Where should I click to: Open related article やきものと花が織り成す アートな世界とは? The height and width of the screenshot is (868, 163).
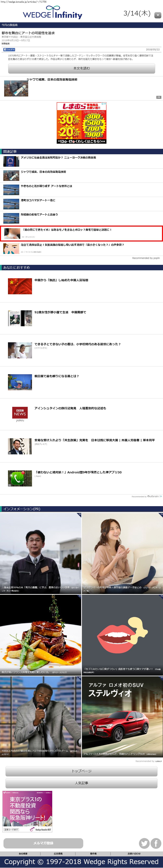pos(46,186)
